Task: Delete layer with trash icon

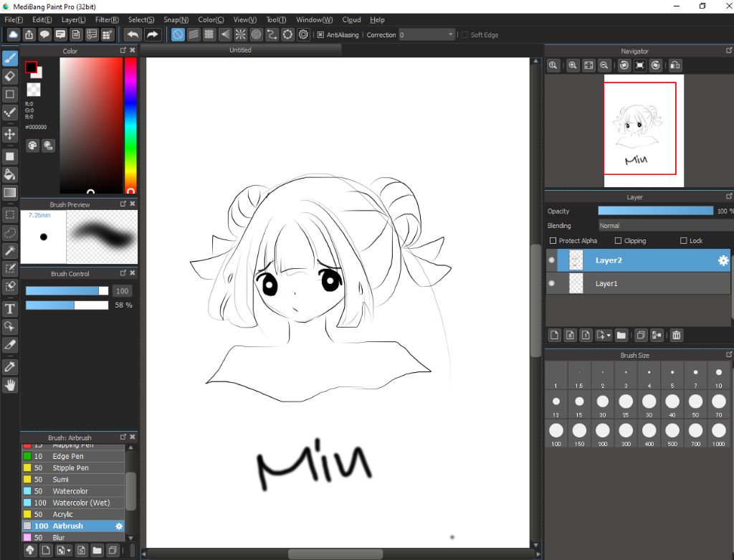Action: tap(677, 336)
